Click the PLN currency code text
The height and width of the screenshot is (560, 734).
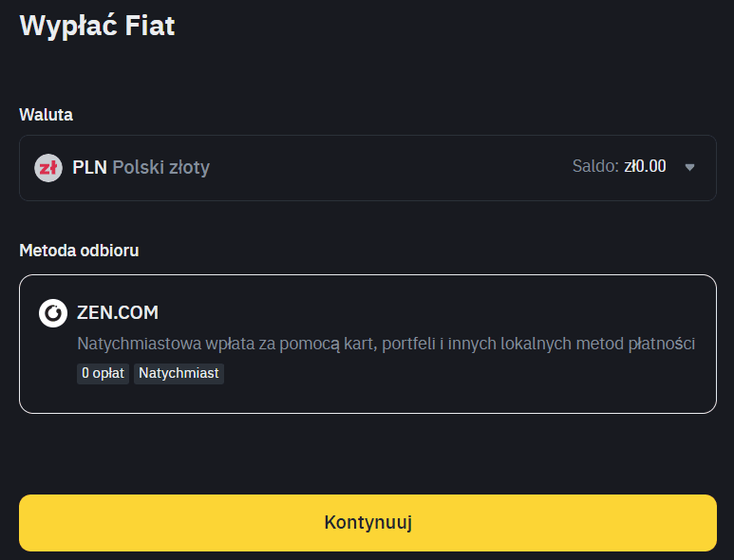pos(89,168)
